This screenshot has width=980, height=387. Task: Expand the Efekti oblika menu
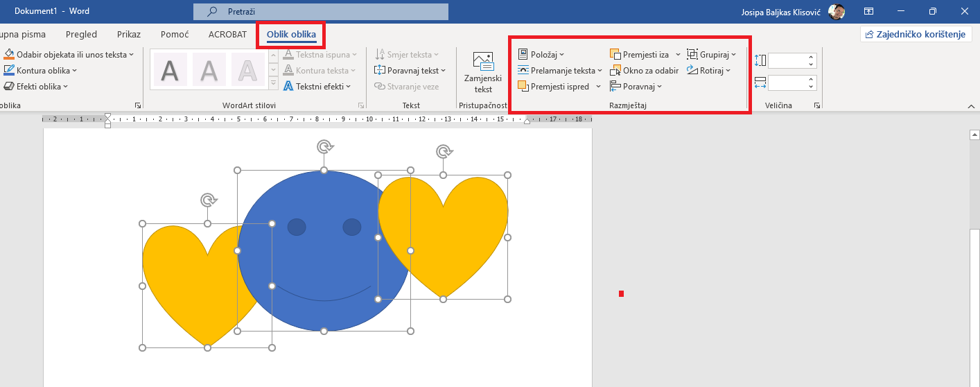pyautogui.click(x=37, y=87)
